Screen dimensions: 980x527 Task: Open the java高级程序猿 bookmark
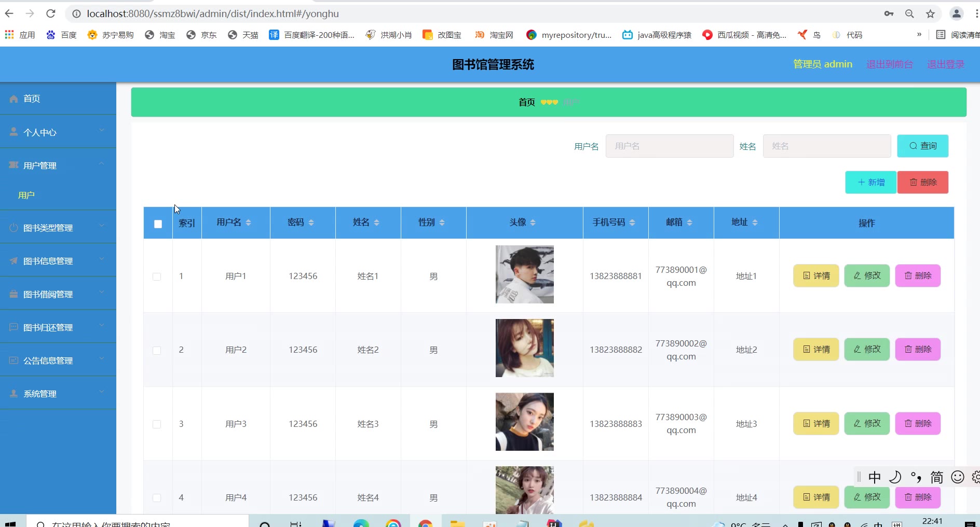point(657,35)
